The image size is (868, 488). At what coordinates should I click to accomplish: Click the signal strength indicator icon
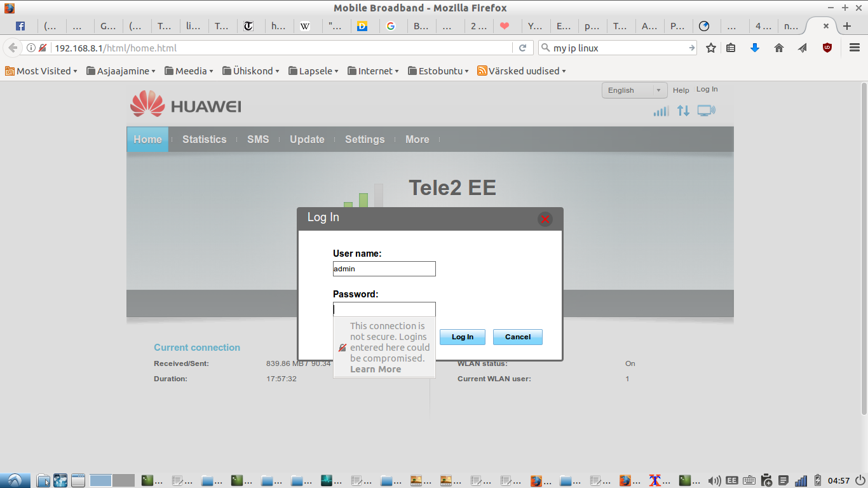[x=661, y=111]
